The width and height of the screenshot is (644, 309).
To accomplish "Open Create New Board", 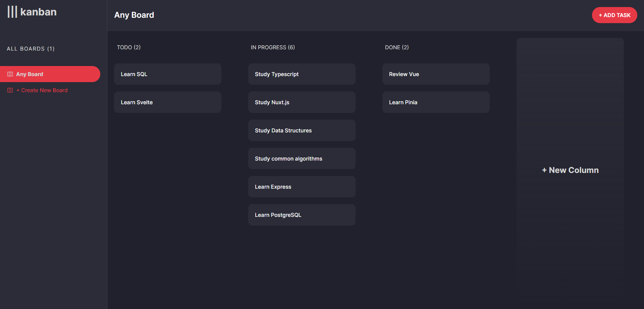I will (x=41, y=90).
